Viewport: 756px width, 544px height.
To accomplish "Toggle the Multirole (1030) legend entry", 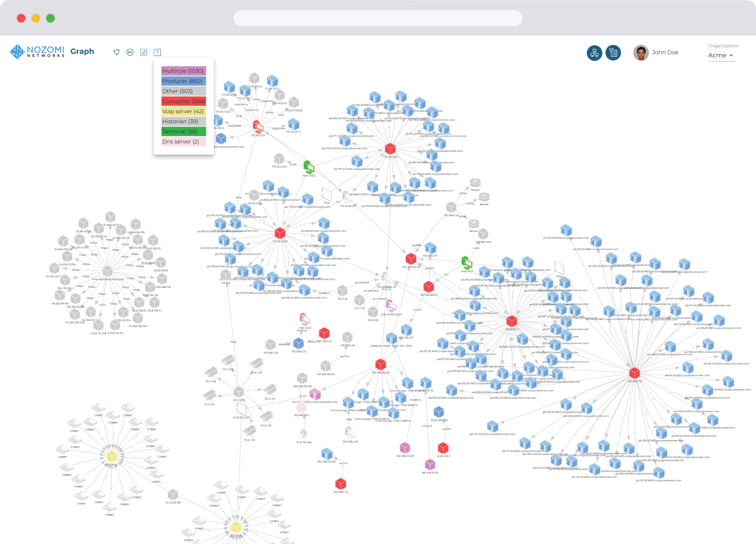I will 183,71.
